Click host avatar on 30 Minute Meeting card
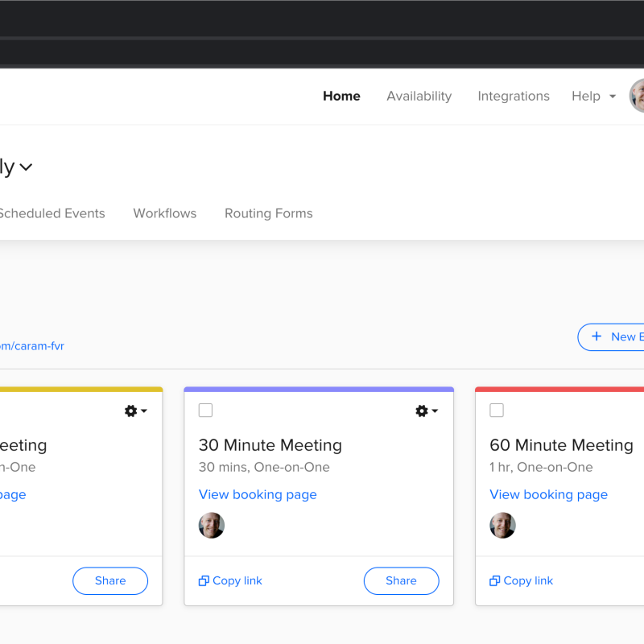The height and width of the screenshot is (644, 644). (x=212, y=526)
